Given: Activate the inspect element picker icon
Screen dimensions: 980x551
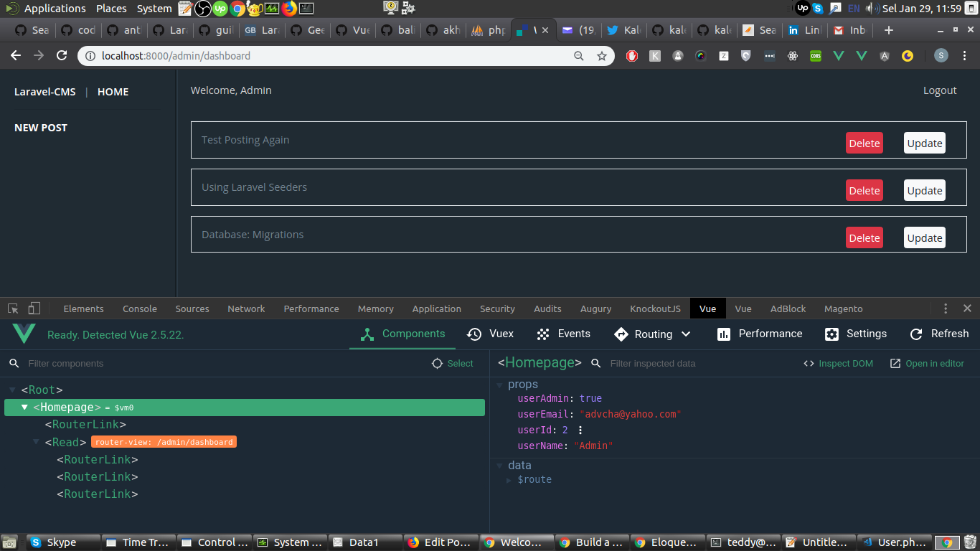Looking at the screenshot, I should [x=13, y=309].
